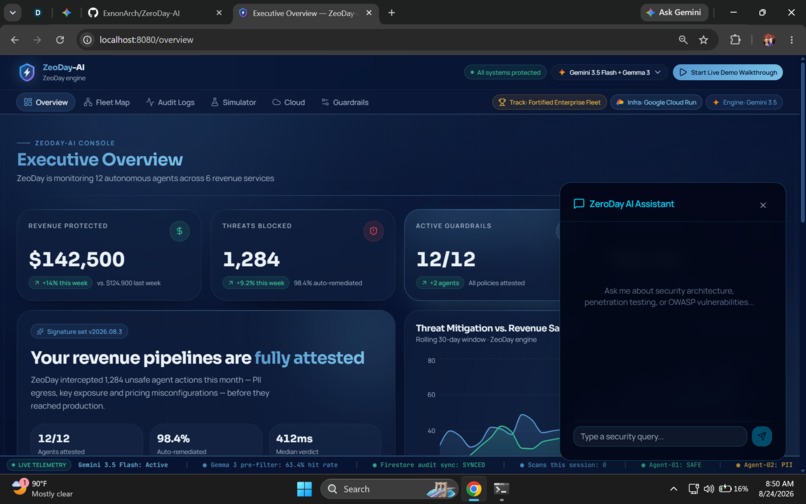
Task: Click the LIVE TELEMETRY indicator
Action: pyautogui.click(x=39, y=465)
